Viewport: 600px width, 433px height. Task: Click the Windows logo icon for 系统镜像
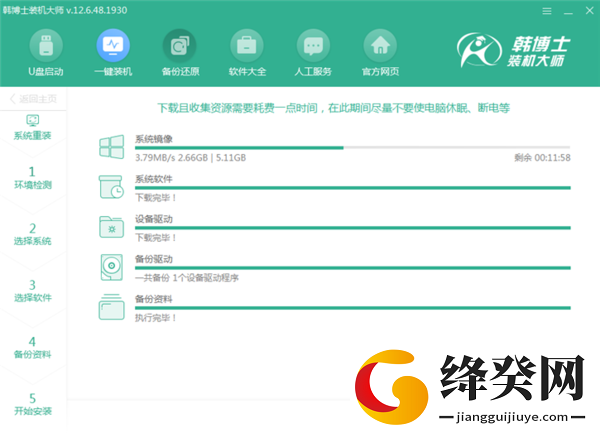click(111, 147)
